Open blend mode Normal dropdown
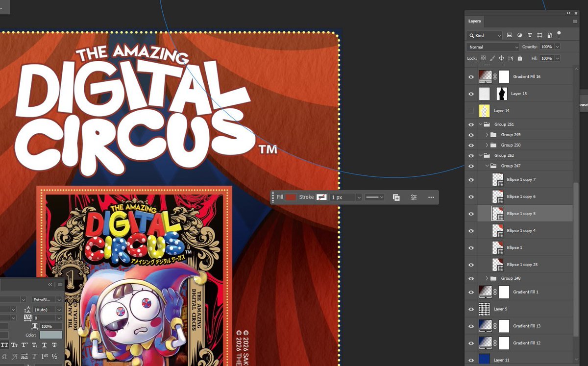Image resolution: width=588 pixels, height=366 pixels. (x=493, y=47)
